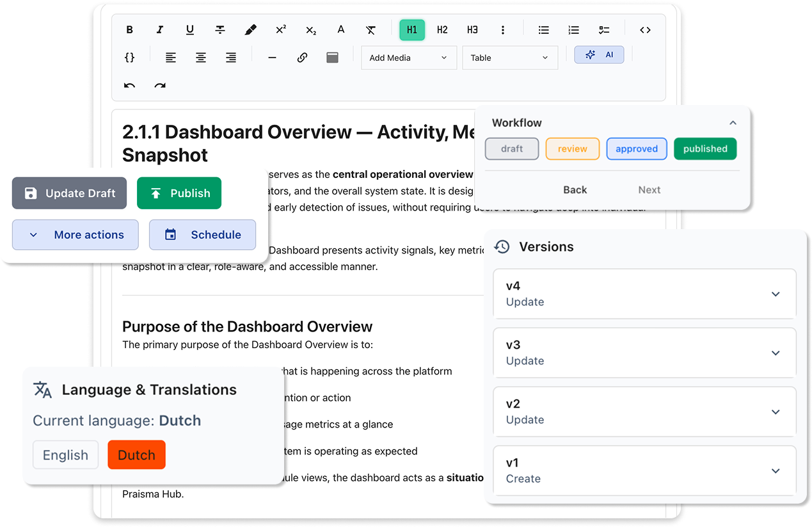The image size is (812, 528).
Task: Click the Schedule button
Action: 202,235
